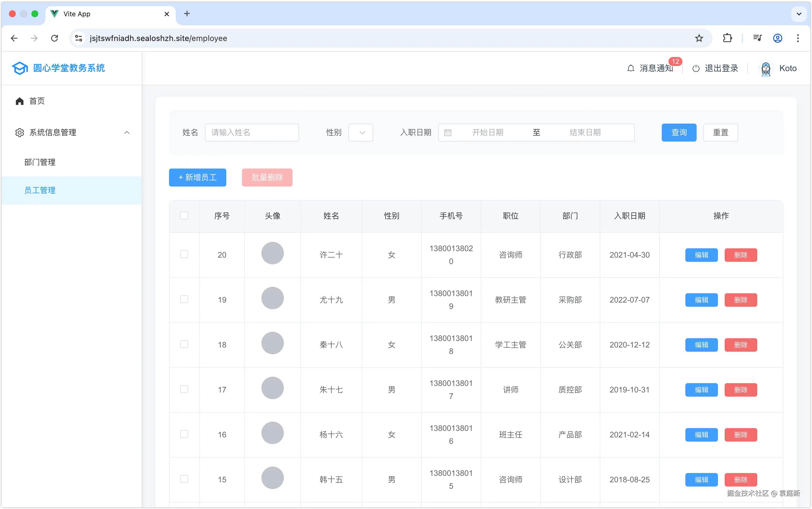
Task: Click the home icon beside 首页
Action: (19, 101)
